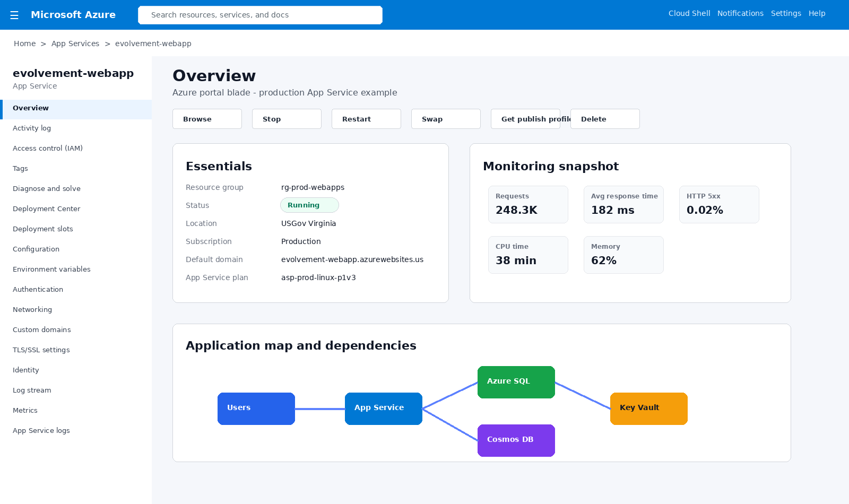This screenshot has height=504, width=849.
Task: Open the Help link
Action: (817, 13)
